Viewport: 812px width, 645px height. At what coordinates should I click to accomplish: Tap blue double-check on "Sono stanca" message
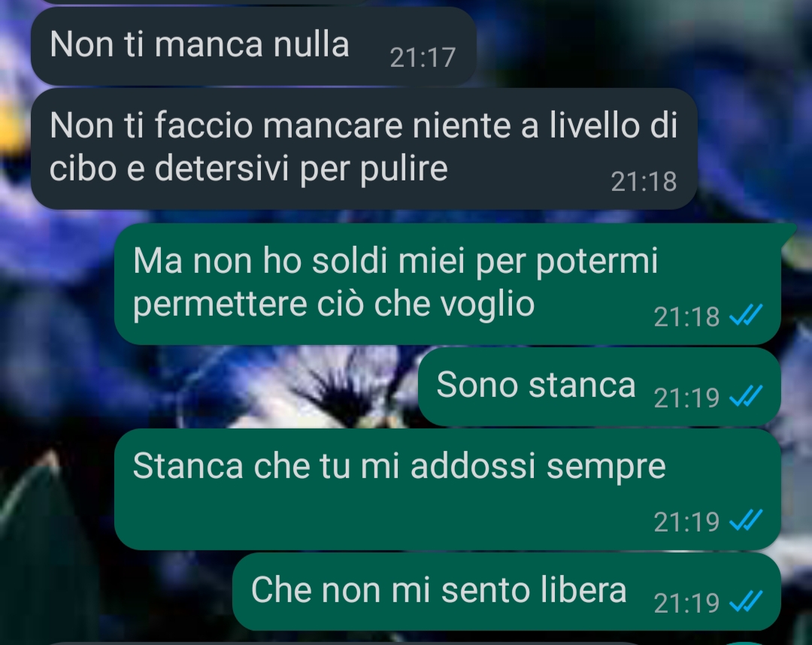[x=746, y=397]
